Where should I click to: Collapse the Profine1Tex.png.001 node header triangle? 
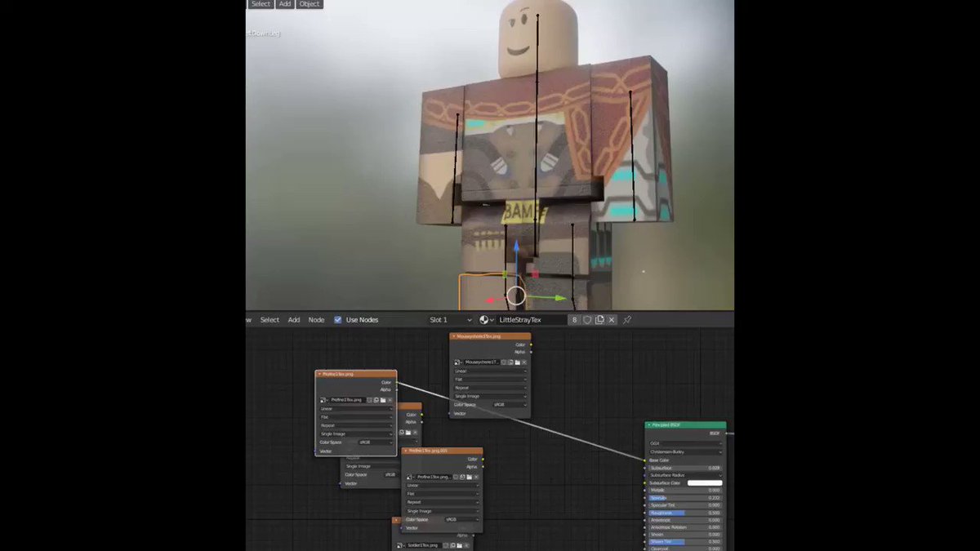tap(405, 451)
